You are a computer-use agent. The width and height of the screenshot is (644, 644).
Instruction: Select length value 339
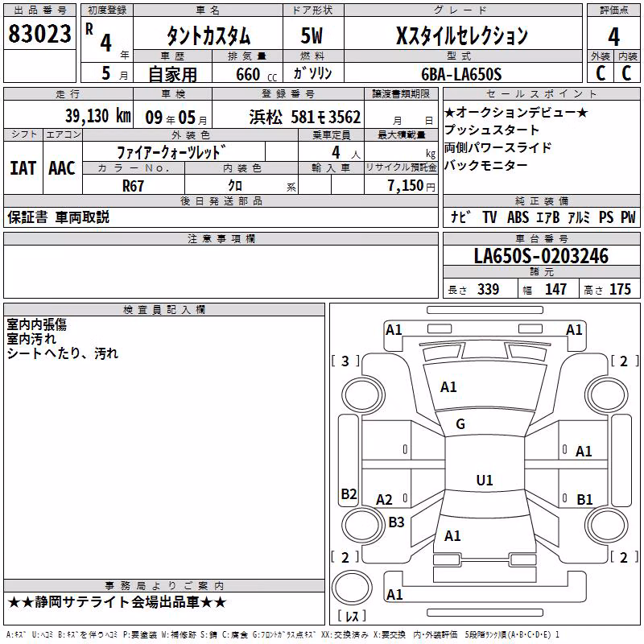click(488, 289)
